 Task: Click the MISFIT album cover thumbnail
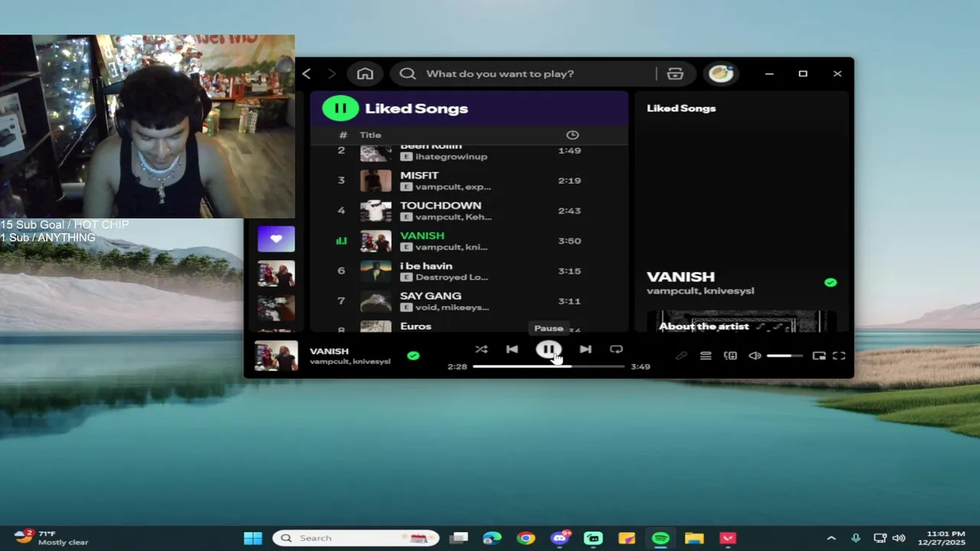click(376, 181)
